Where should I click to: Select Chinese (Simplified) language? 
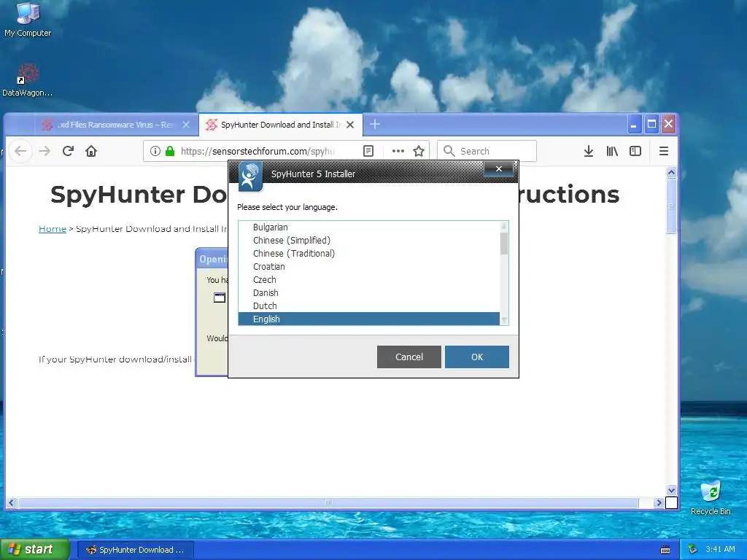coord(368,240)
